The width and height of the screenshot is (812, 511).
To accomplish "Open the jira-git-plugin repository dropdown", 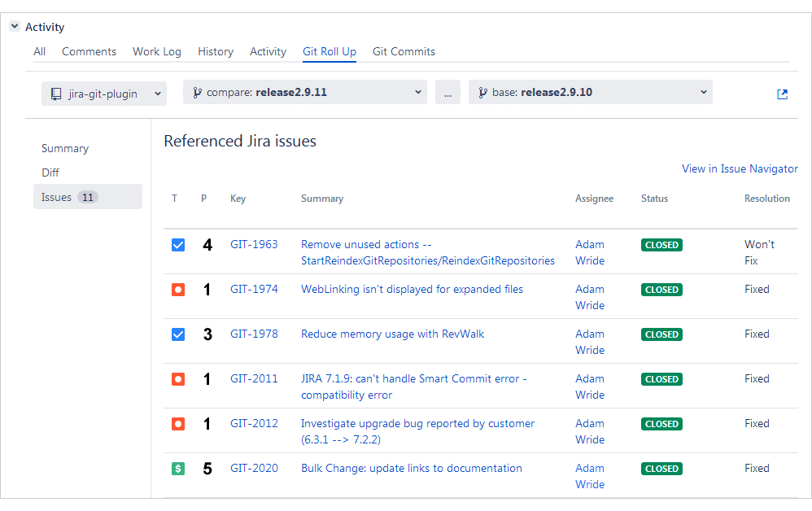I will (x=104, y=94).
